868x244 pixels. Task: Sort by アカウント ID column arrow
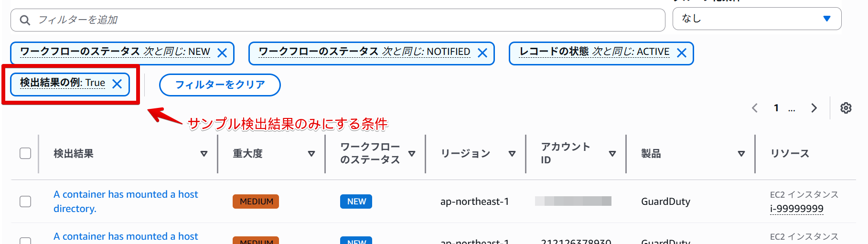point(612,154)
